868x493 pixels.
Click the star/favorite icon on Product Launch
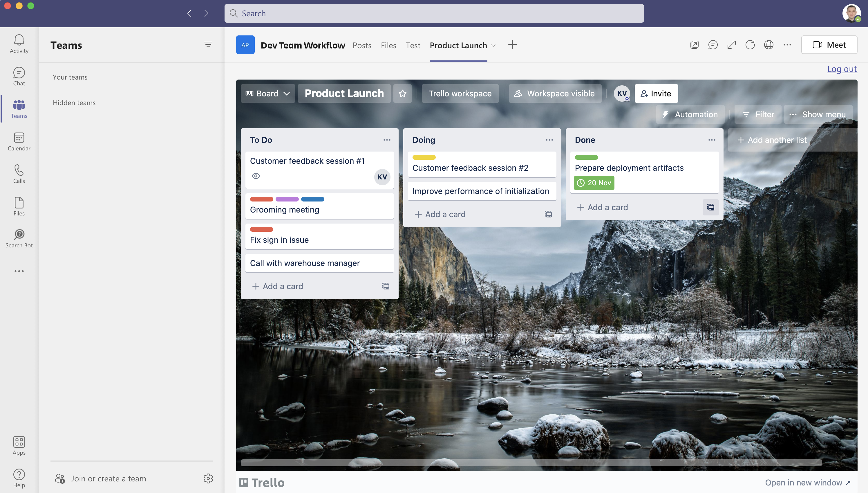click(x=403, y=93)
